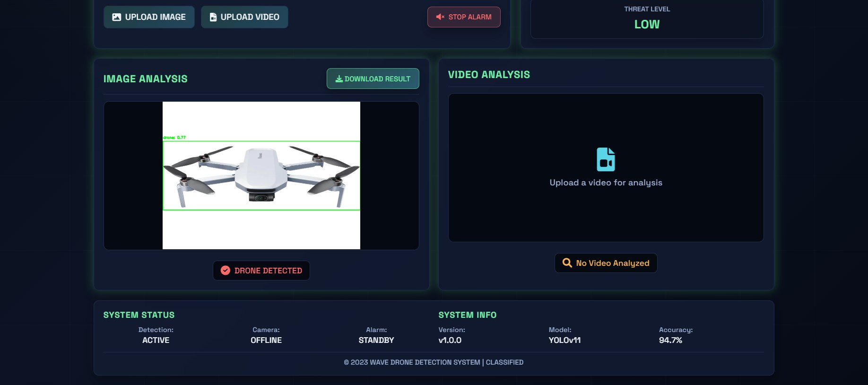Viewport: 868px width, 385px height.
Task: Click the muted speaker icon on Stop Alarm
Action: click(x=440, y=17)
